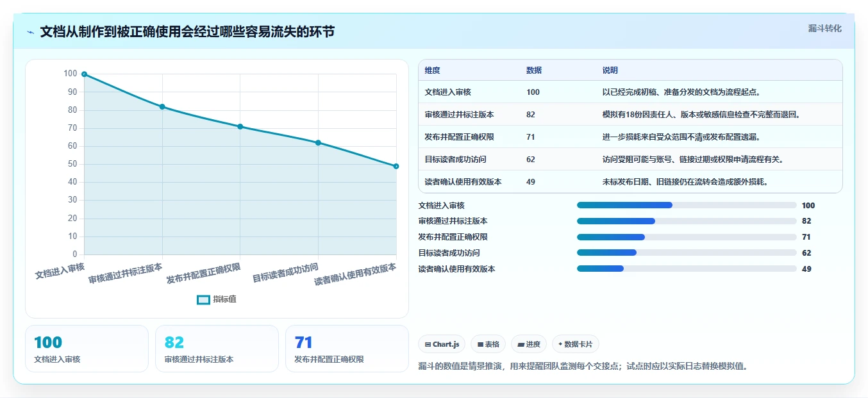Viewport: 868px width, 398px height.
Task: Click the chart point for 读者确认使用有效版本
Action: click(x=396, y=166)
